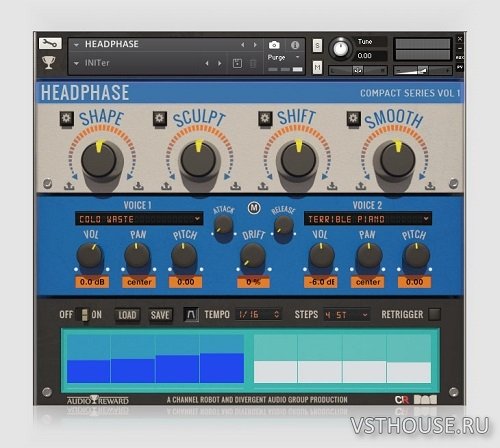500x448 pixels.
Task: Click the LOAD sequencer button
Action: point(127,315)
